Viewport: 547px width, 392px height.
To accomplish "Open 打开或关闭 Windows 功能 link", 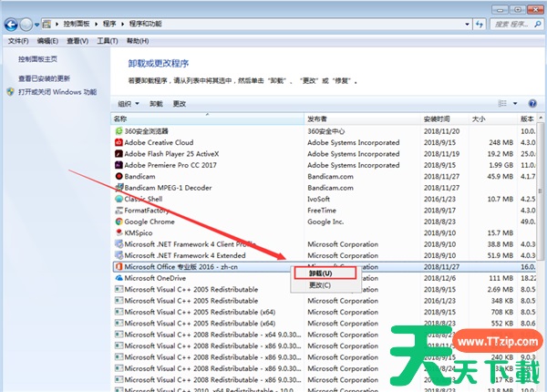I will (x=57, y=92).
